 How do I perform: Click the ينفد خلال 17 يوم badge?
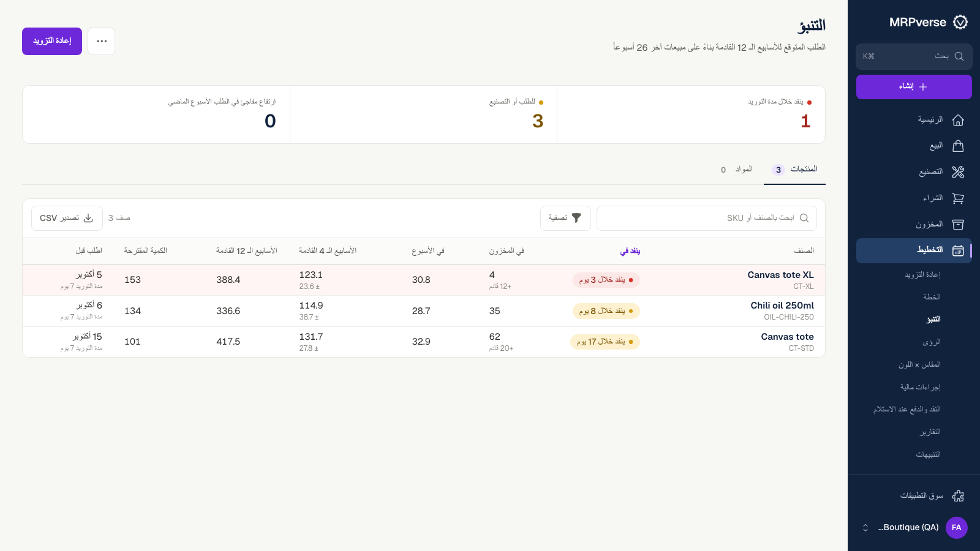[x=605, y=342]
